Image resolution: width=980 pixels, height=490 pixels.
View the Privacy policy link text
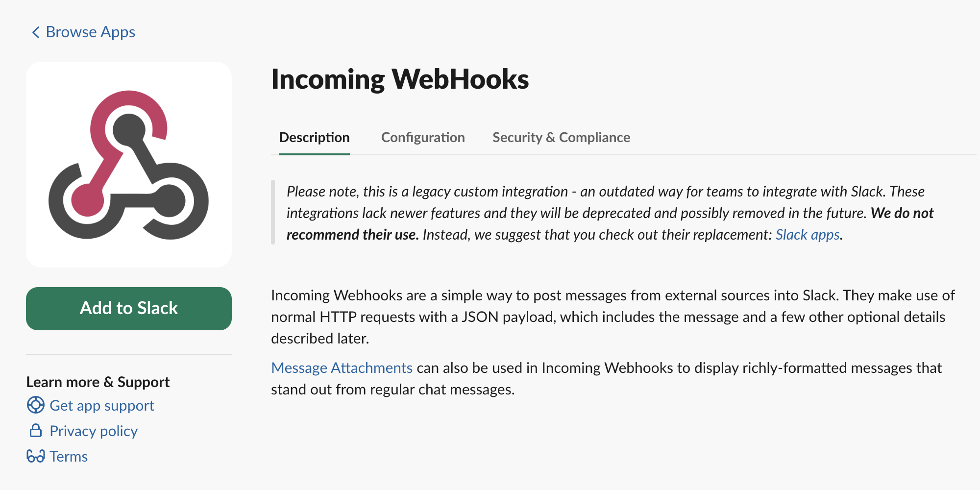(94, 431)
